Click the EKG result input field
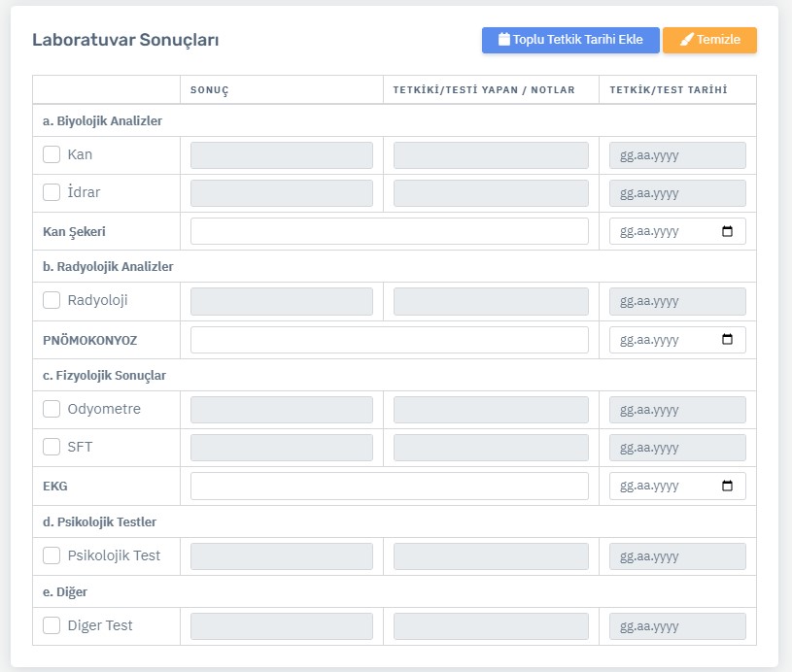 (x=389, y=486)
